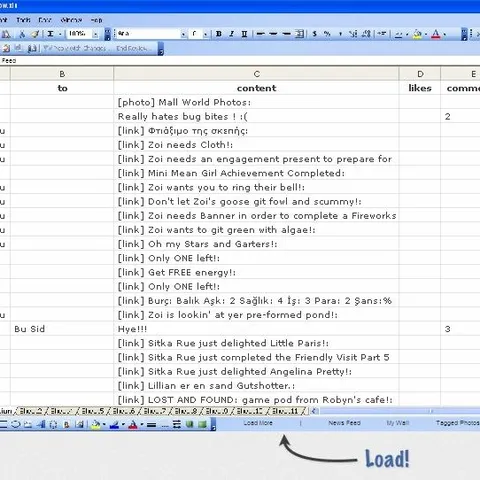Toggle Bold formatting in the toolbar
This screenshot has width=480, height=480.
[x=219, y=34]
